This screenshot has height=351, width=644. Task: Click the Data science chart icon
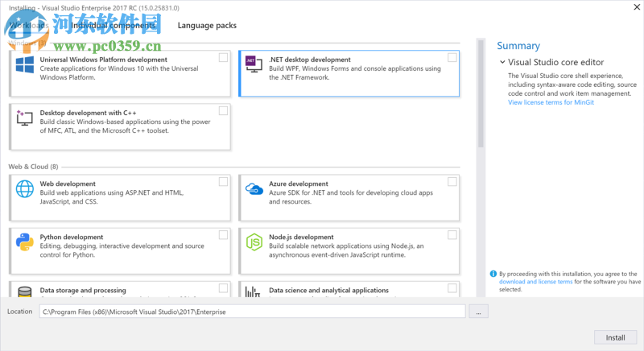254,291
